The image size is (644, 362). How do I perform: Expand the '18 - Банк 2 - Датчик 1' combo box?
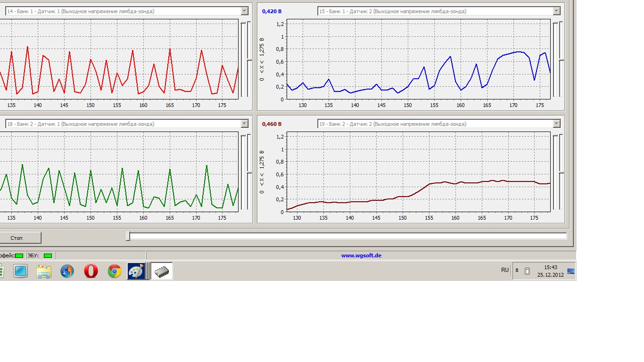click(x=244, y=124)
